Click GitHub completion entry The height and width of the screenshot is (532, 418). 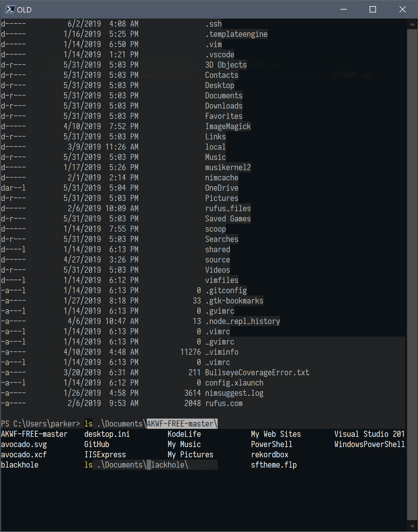click(x=97, y=445)
